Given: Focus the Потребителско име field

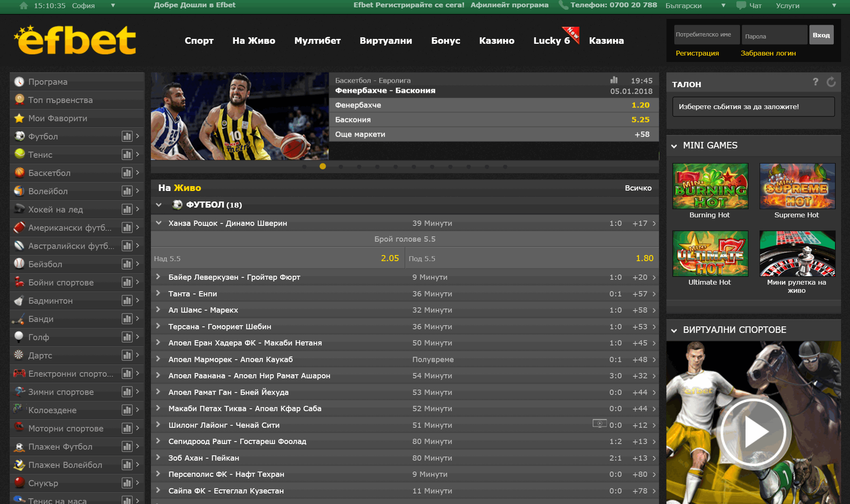Looking at the screenshot, I should [707, 35].
